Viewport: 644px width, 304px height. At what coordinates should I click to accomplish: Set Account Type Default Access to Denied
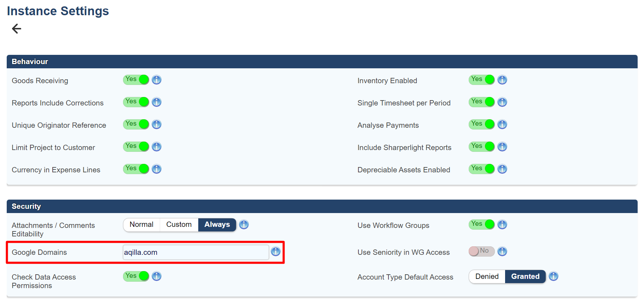[487, 276]
